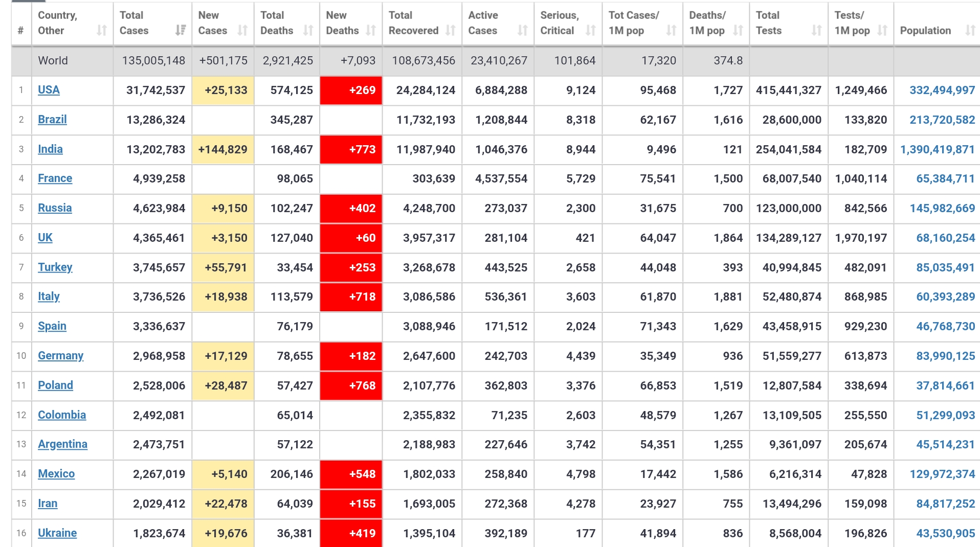Click France population 65,384,711
Screen dimensions: 980x547
pyautogui.click(x=946, y=178)
